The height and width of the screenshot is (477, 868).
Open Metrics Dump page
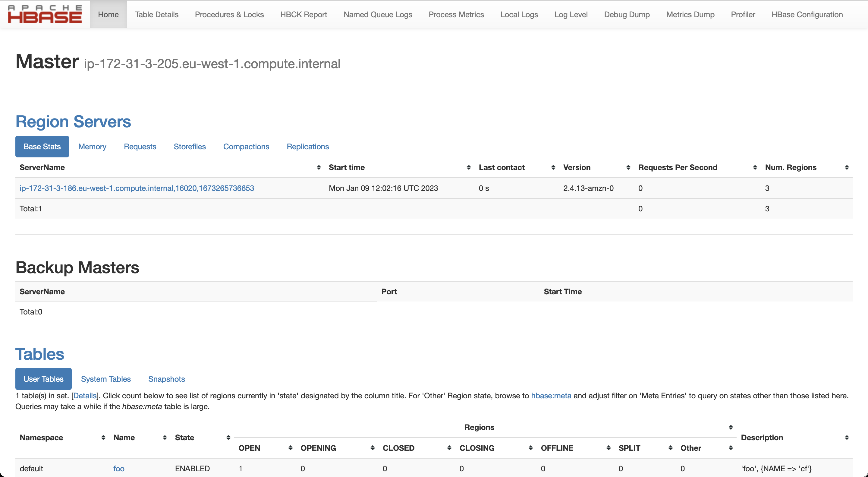point(690,14)
